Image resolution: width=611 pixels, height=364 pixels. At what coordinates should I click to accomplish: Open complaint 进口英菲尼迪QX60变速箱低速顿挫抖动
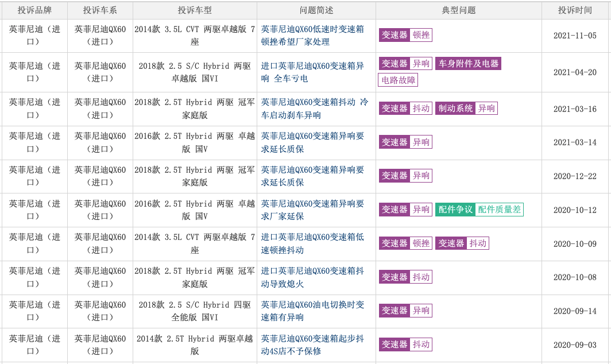click(312, 243)
